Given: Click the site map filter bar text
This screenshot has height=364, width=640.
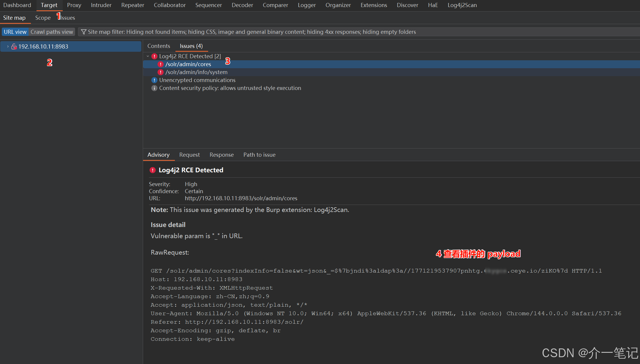Looking at the screenshot, I should (252, 32).
